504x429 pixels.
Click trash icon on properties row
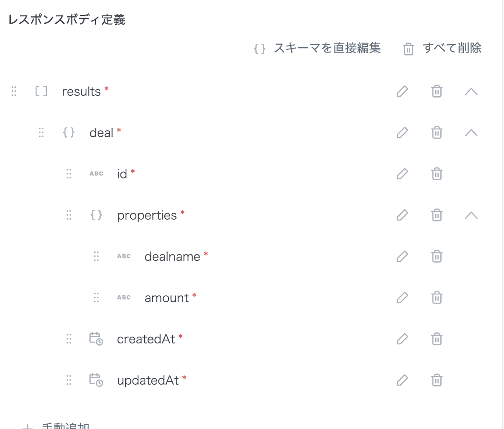point(436,215)
